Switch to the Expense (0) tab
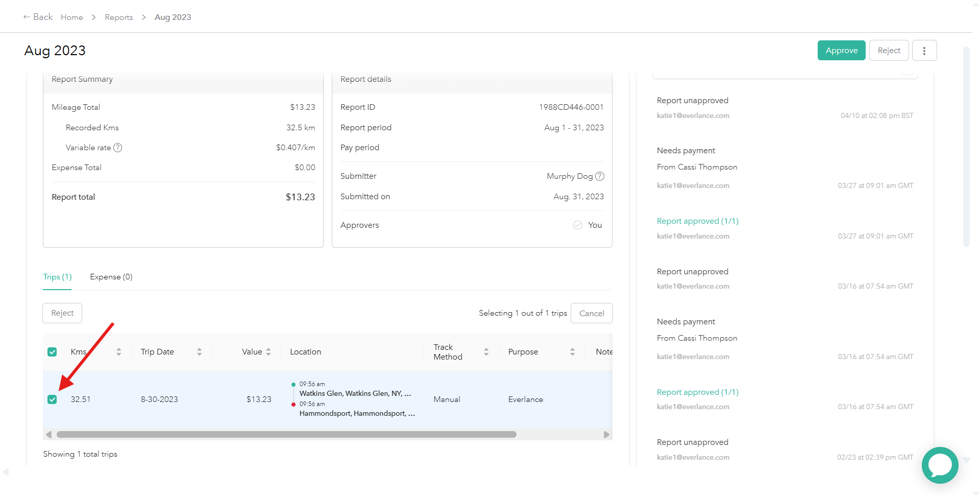This screenshot has height=497, width=980. pos(111,277)
